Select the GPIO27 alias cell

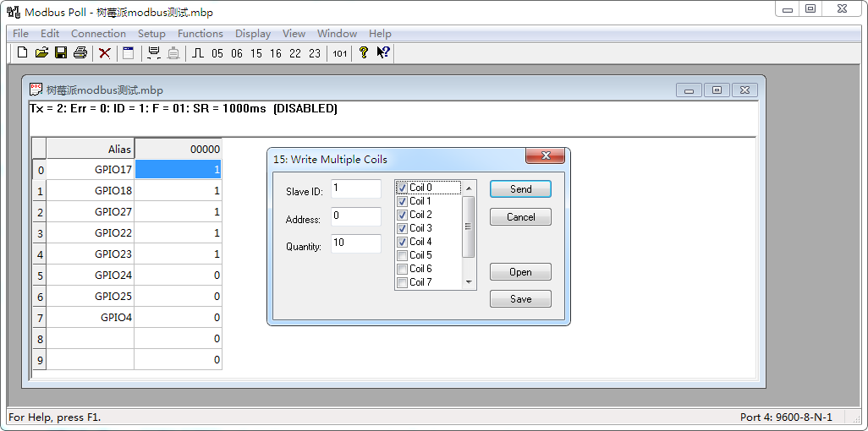(91, 212)
